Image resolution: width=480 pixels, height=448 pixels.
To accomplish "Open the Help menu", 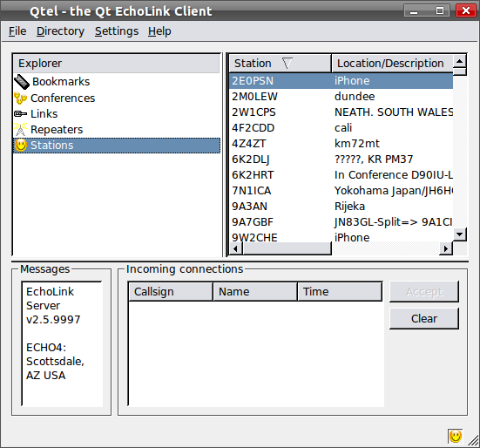I will coord(159,31).
